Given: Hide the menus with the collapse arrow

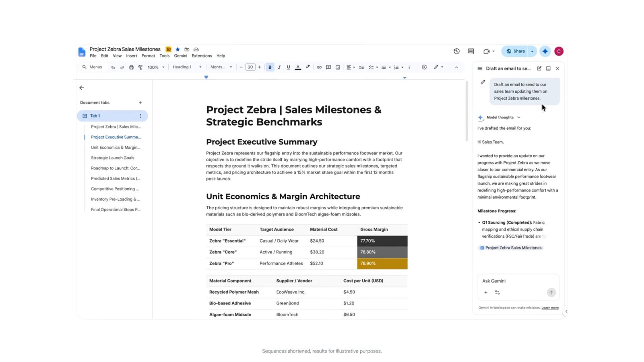Looking at the screenshot, I should click(x=456, y=67).
